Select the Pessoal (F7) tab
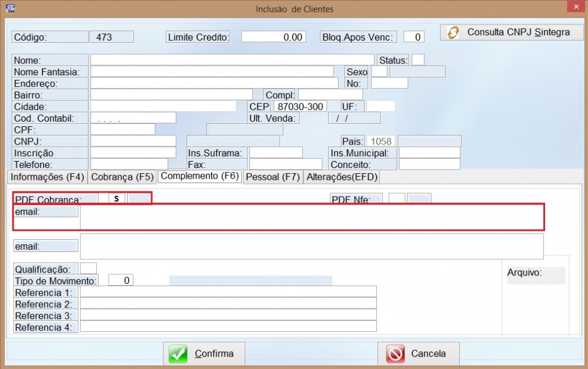Viewport: 588px width, 369px height. tap(273, 177)
